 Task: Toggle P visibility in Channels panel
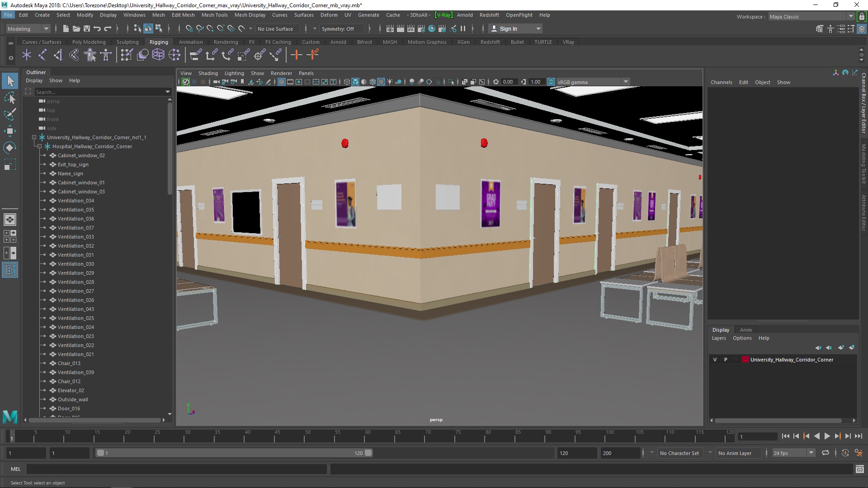[x=726, y=359]
